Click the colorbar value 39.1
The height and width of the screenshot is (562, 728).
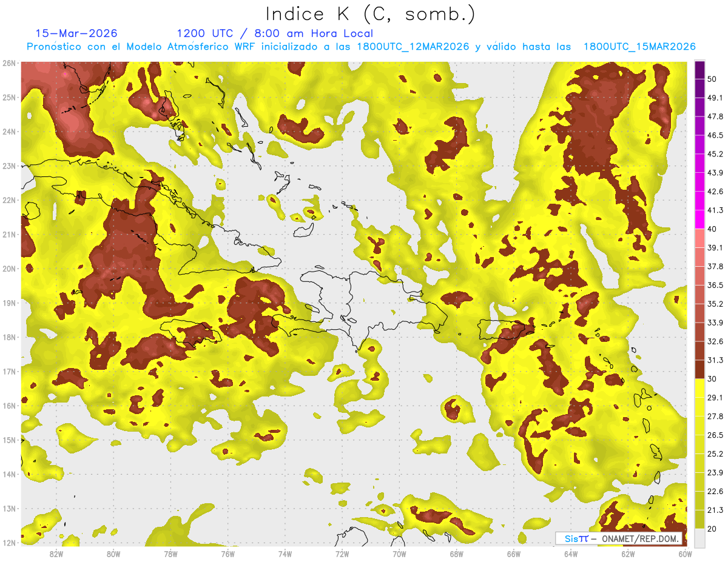tap(715, 248)
